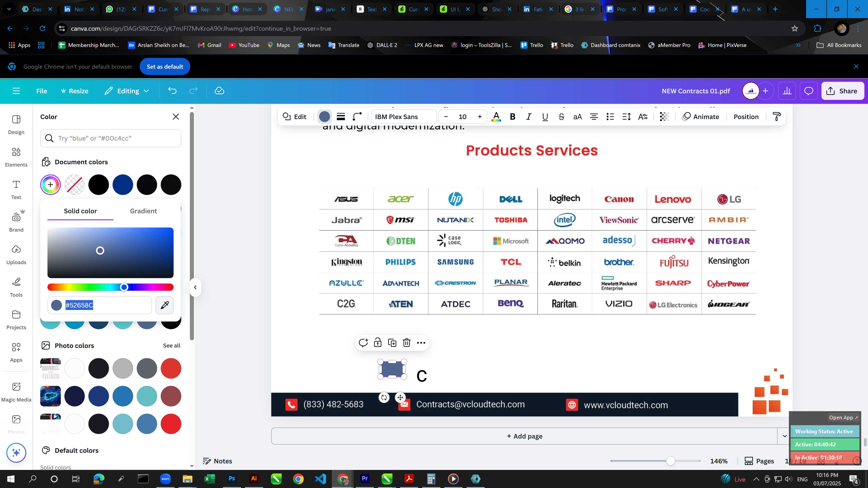Viewport: 868px width, 488px height.
Task: Open the analytics chart icon in header
Action: [x=787, y=91]
